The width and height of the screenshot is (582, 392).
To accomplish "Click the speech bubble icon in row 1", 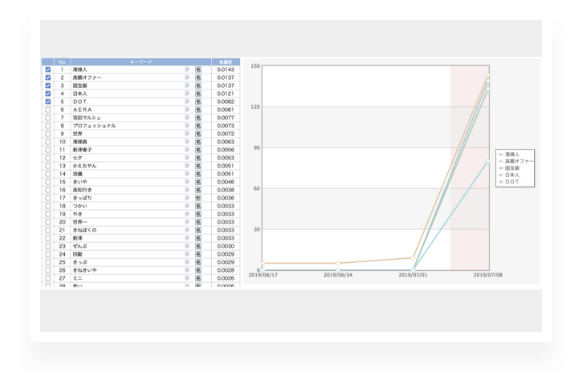I will tap(187, 69).
